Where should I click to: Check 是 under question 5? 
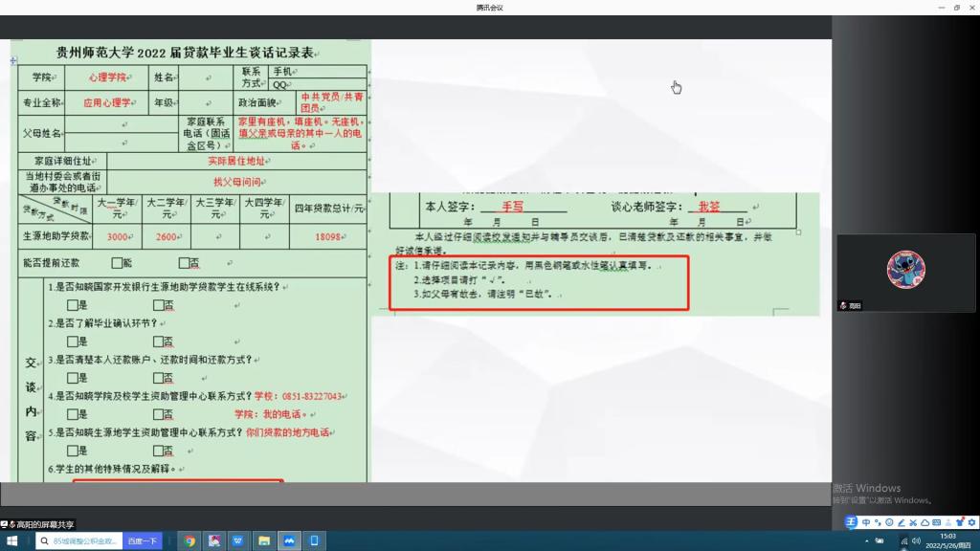point(73,451)
